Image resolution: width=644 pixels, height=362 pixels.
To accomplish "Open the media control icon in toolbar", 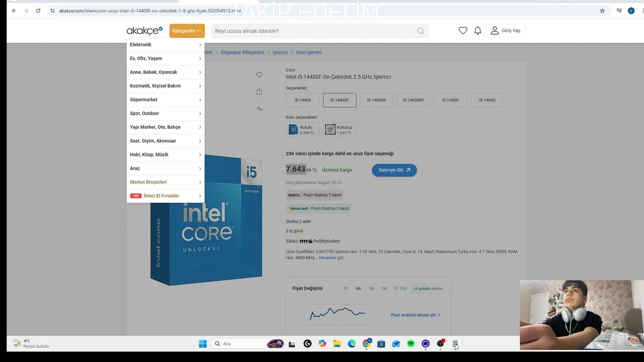I will (x=619, y=11).
